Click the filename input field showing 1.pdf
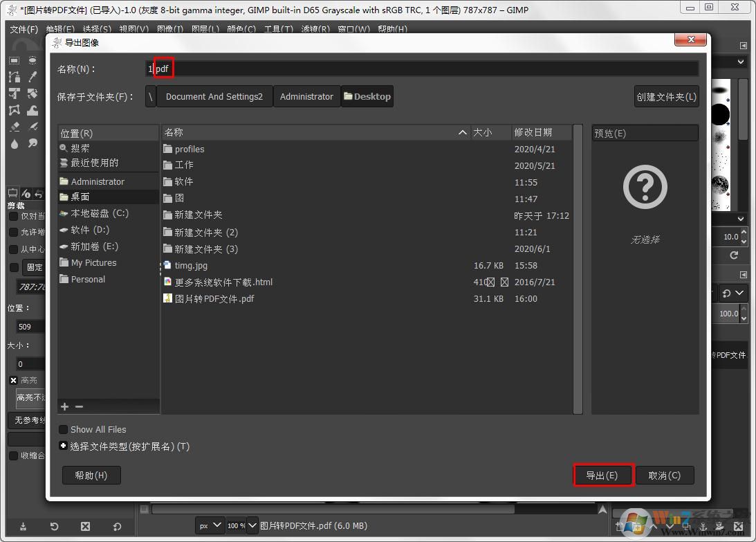Image resolution: width=756 pixels, height=542 pixels. tap(277, 68)
